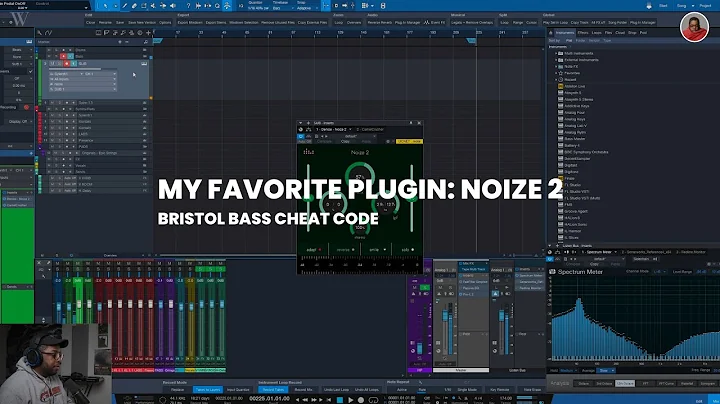The image size is (720, 404).
Task: Click the Plug-In Manager button under Global
Action: (x=642, y=22)
